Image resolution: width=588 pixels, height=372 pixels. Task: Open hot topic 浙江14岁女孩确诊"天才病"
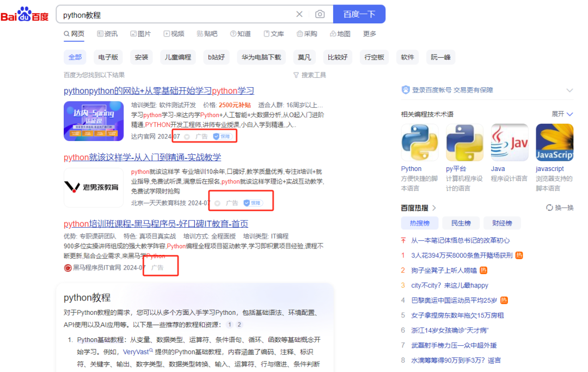(x=450, y=331)
